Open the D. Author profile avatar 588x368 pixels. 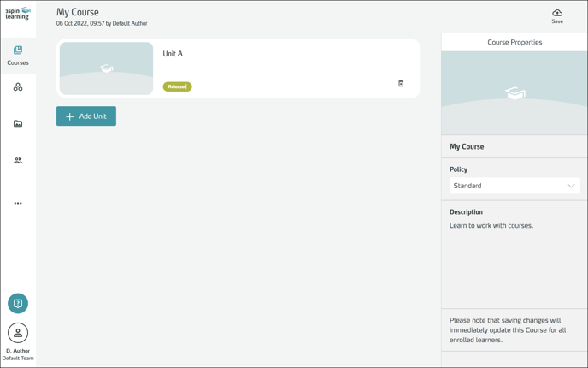pos(18,333)
